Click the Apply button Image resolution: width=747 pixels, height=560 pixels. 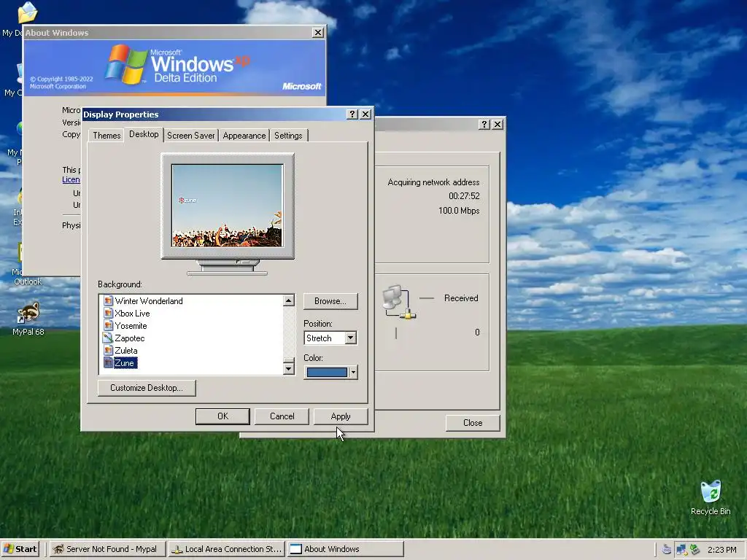pyautogui.click(x=341, y=416)
